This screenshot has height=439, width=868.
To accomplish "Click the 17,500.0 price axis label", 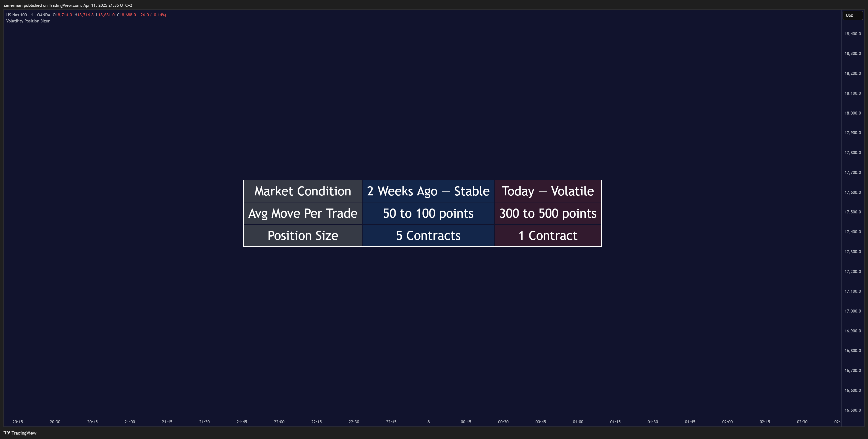I will click(x=853, y=212).
